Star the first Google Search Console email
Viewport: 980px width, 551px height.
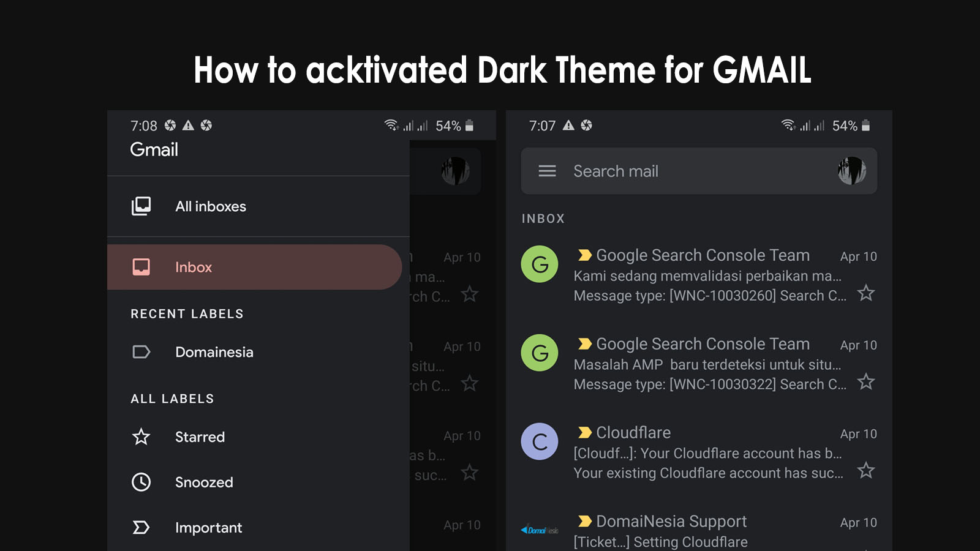point(867,294)
